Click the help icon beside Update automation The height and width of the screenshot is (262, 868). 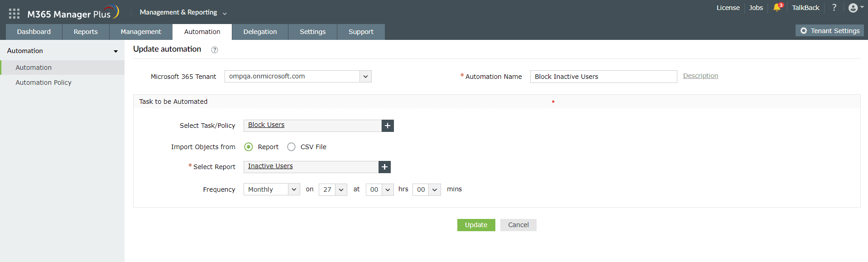215,50
